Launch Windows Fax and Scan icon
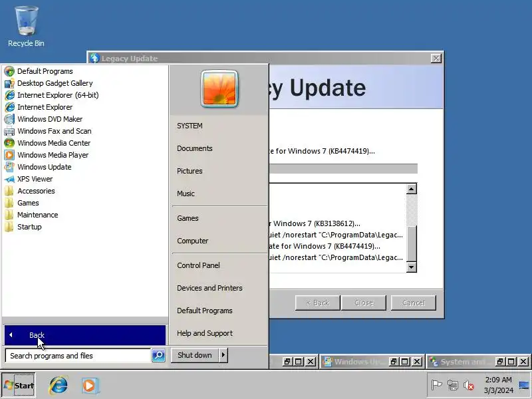 9,131
